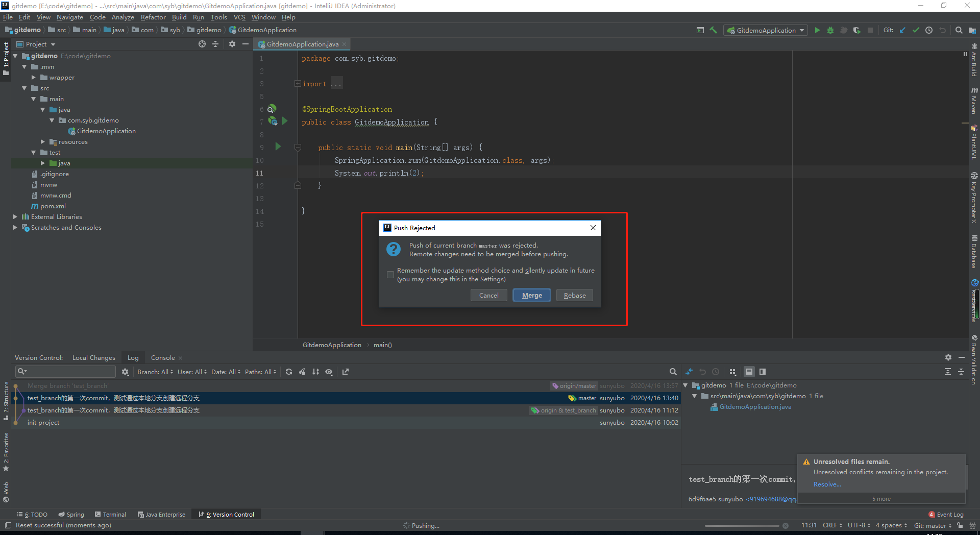Expand Scratches and Consoles node

point(15,228)
